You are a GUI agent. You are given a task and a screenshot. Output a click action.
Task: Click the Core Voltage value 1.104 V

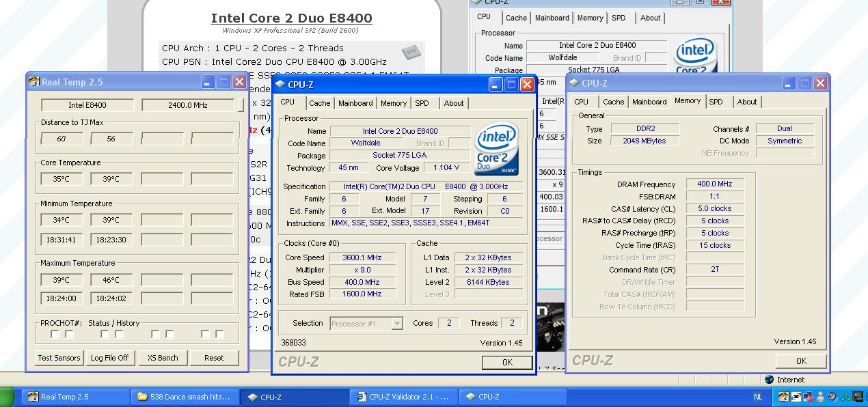coord(447,167)
